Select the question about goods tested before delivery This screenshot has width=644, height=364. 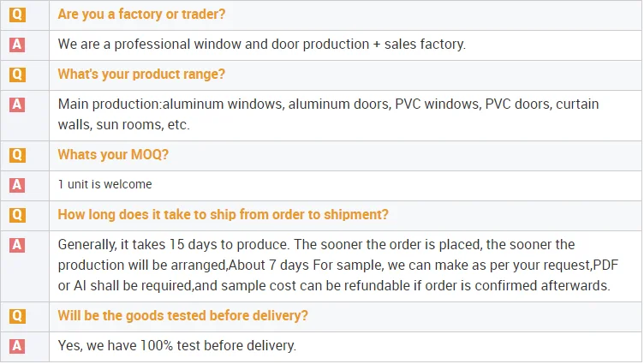(182, 316)
